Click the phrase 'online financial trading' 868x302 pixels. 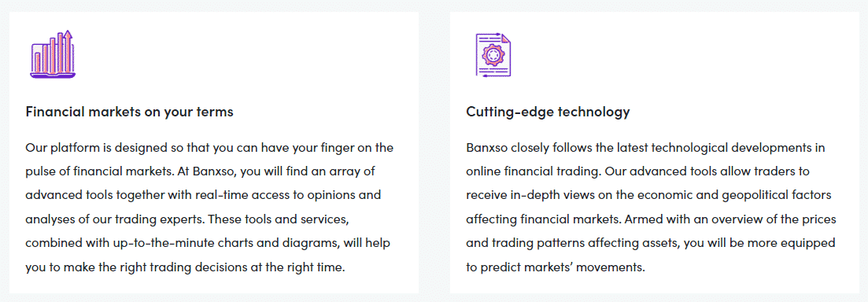click(534, 172)
